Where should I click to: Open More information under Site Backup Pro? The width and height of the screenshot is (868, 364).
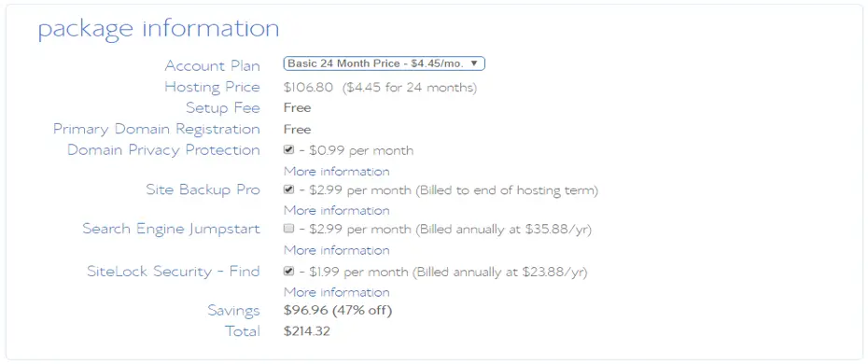coord(337,210)
